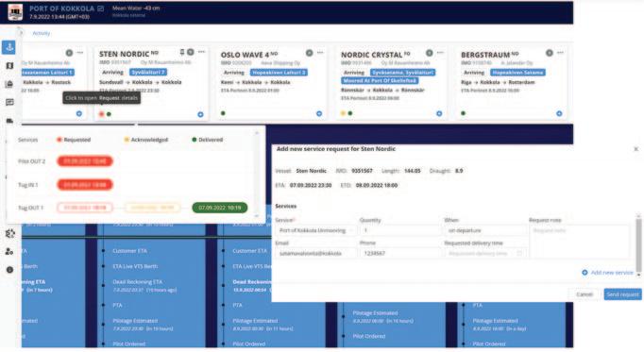This screenshot has height=352, width=644.
Task: Expand the sidebar with the chevron near Activity
Action: point(21,33)
